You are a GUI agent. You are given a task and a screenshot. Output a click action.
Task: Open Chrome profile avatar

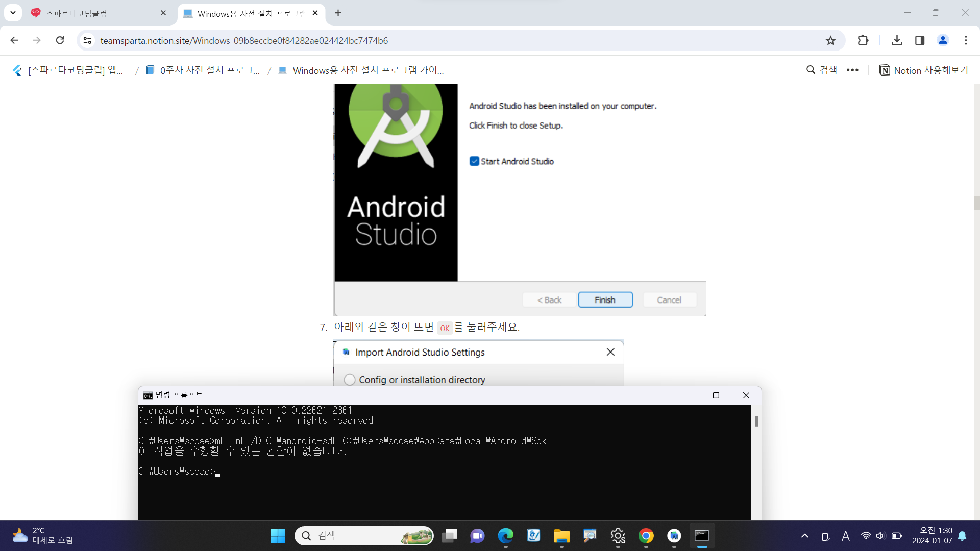(943, 40)
